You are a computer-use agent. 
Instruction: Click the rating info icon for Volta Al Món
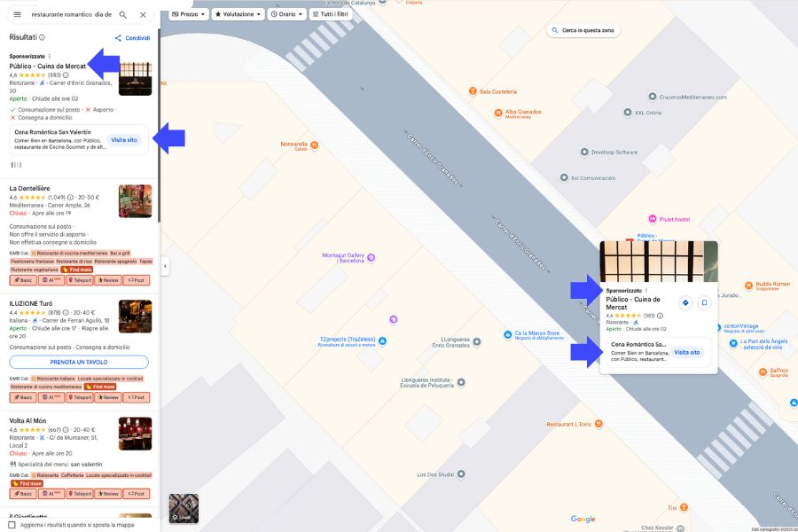click(x=66, y=430)
